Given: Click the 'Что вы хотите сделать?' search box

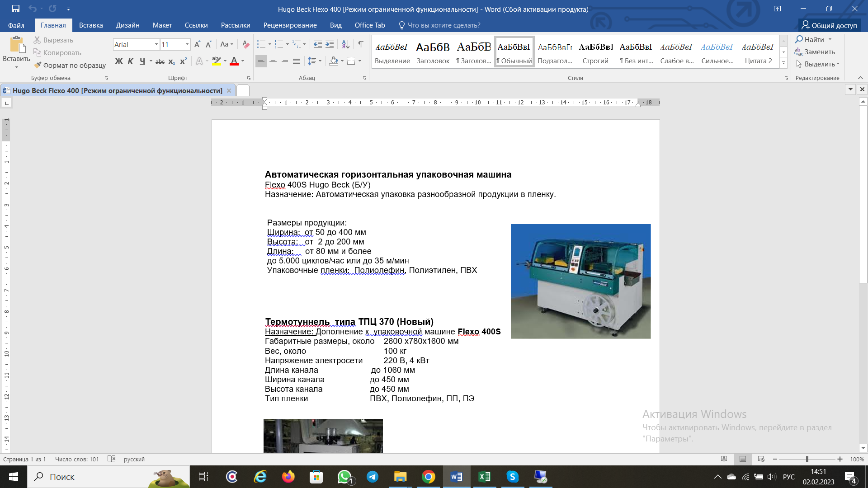Looking at the screenshot, I should (439, 25).
